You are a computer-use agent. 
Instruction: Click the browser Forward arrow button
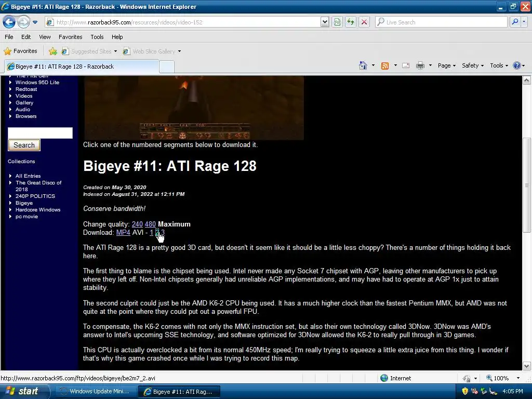[x=23, y=22]
